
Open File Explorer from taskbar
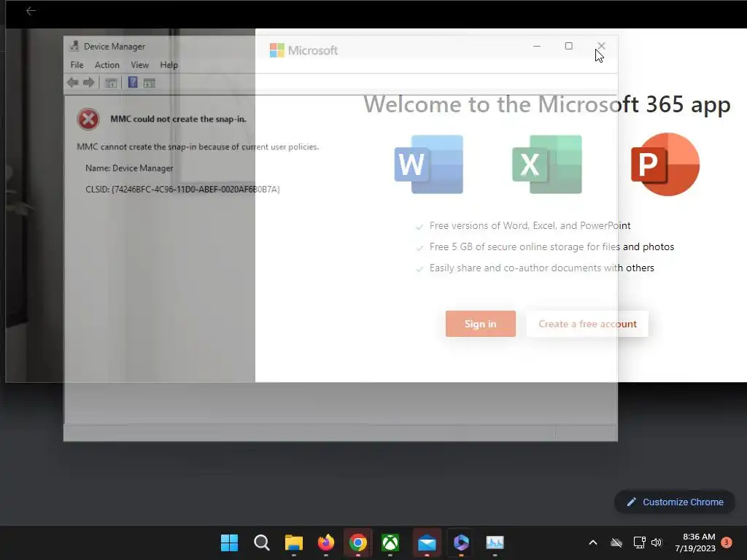pos(294,542)
